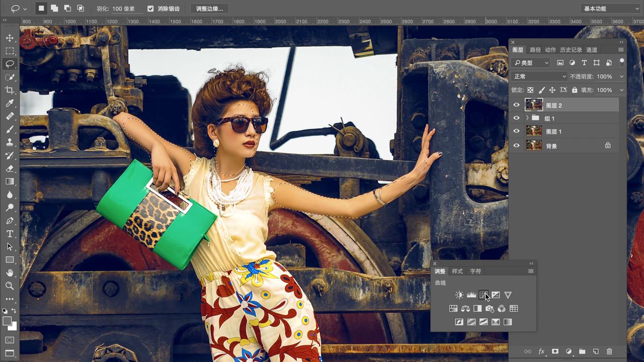
Task: Open the 不透明度 opacity slider dropdown
Action: [622, 76]
